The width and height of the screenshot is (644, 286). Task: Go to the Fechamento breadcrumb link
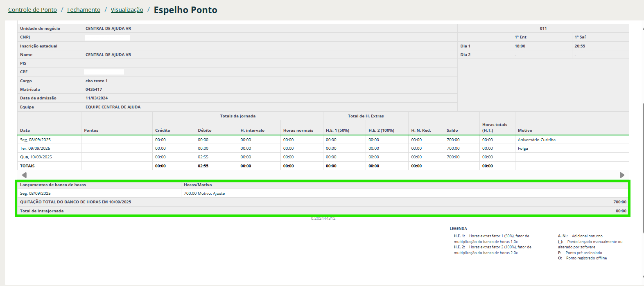point(84,10)
